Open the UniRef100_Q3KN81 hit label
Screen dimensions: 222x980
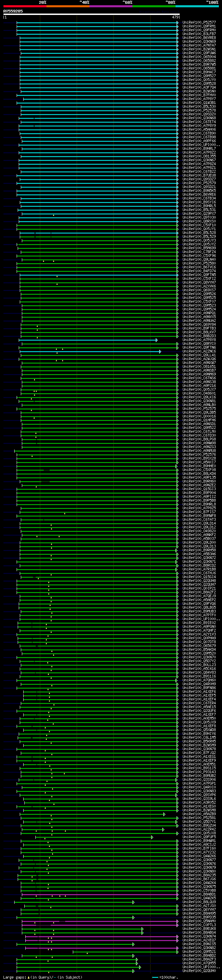[x=199, y=401]
